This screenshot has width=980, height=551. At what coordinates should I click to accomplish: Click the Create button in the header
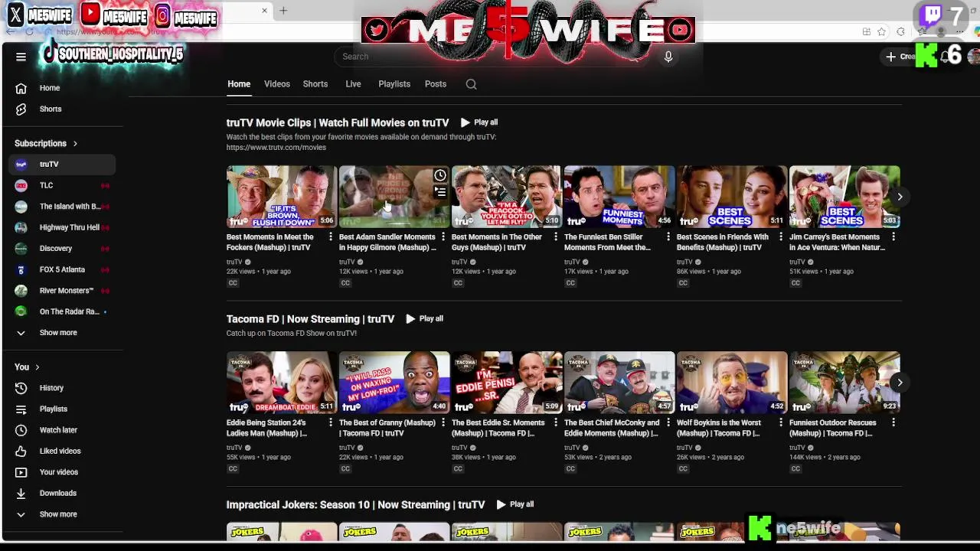click(x=900, y=57)
